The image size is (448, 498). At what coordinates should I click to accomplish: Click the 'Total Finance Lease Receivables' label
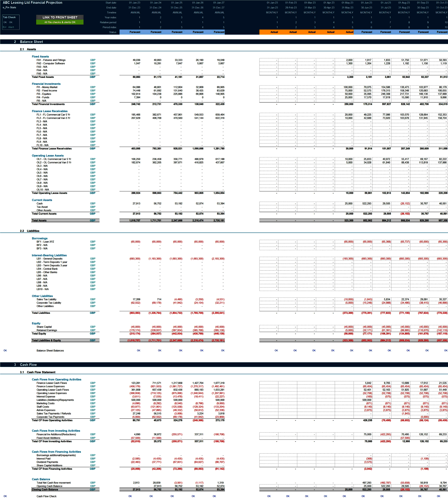click(x=52, y=149)
